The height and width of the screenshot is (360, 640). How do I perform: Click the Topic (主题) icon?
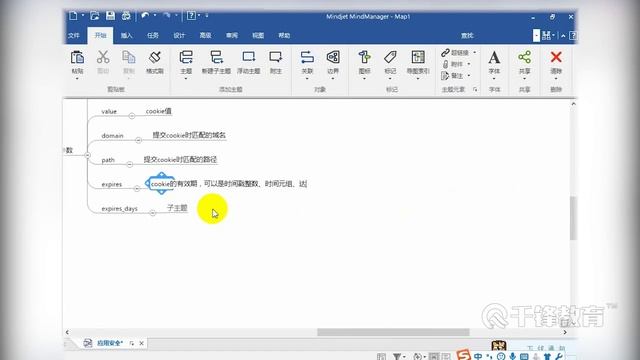point(186,57)
